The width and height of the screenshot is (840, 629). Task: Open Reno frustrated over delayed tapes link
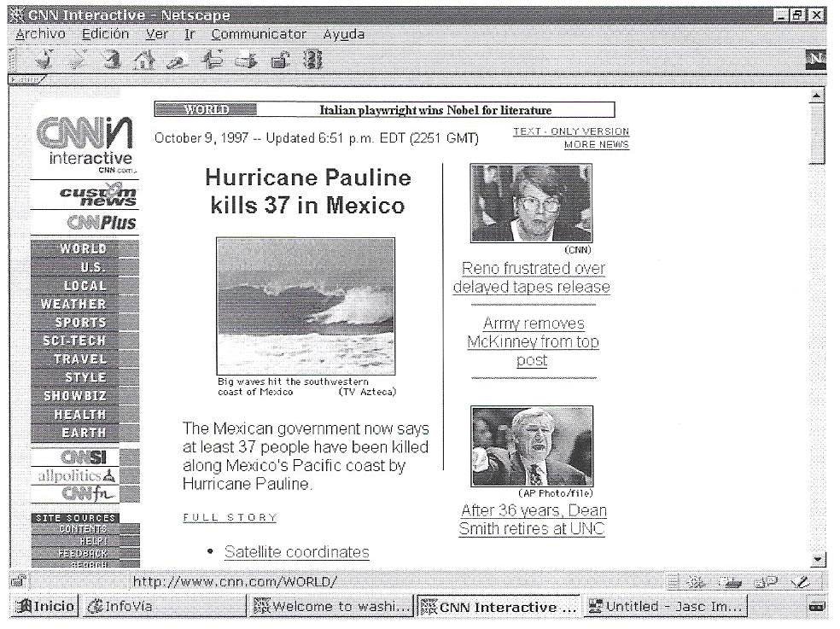[x=532, y=277]
